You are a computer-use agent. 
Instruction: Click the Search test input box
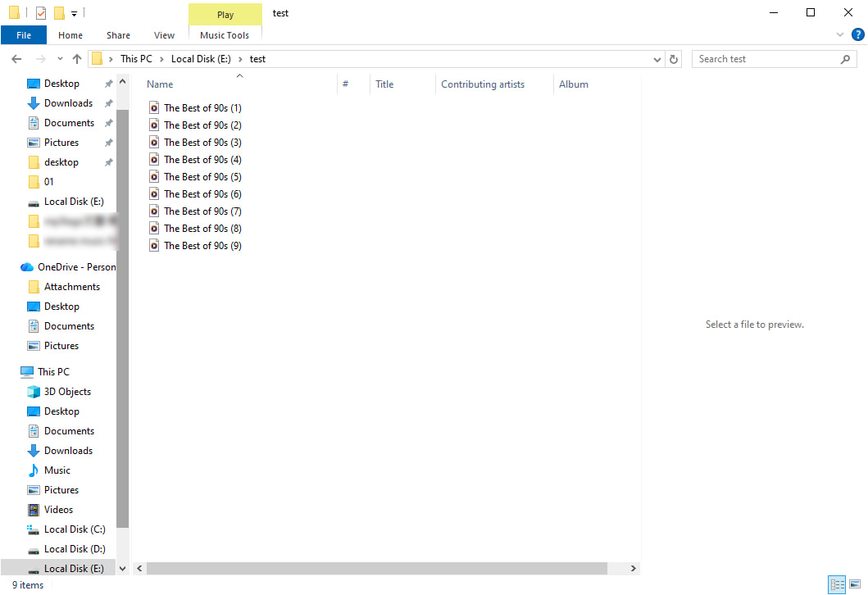(762, 59)
